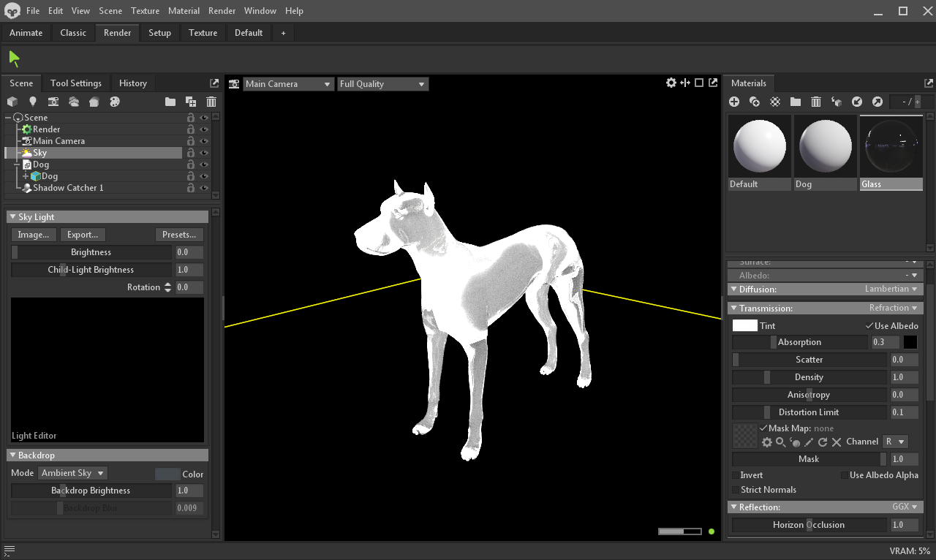
Task: Open the History tab
Action: 133,83
